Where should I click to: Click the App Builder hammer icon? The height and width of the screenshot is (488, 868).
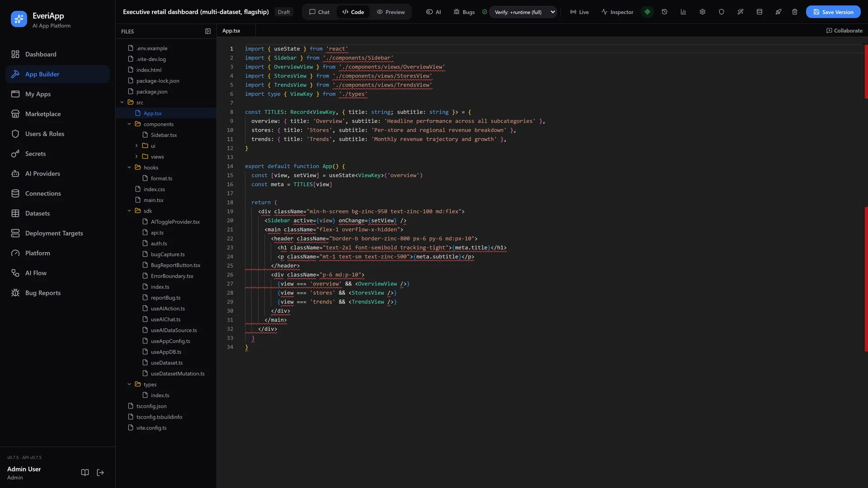pyautogui.click(x=15, y=74)
